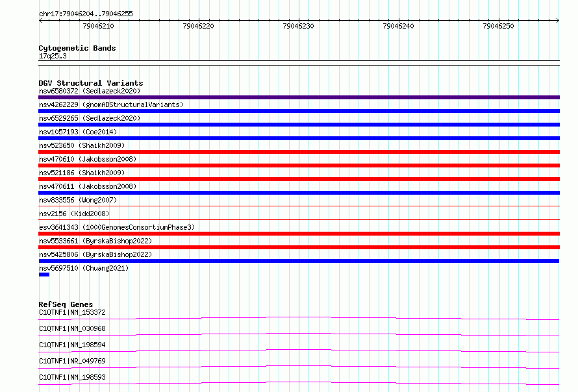Viewport: 578px width, 392px height.
Task: Click the 79046230 ruler position
Action: click(298, 26)
